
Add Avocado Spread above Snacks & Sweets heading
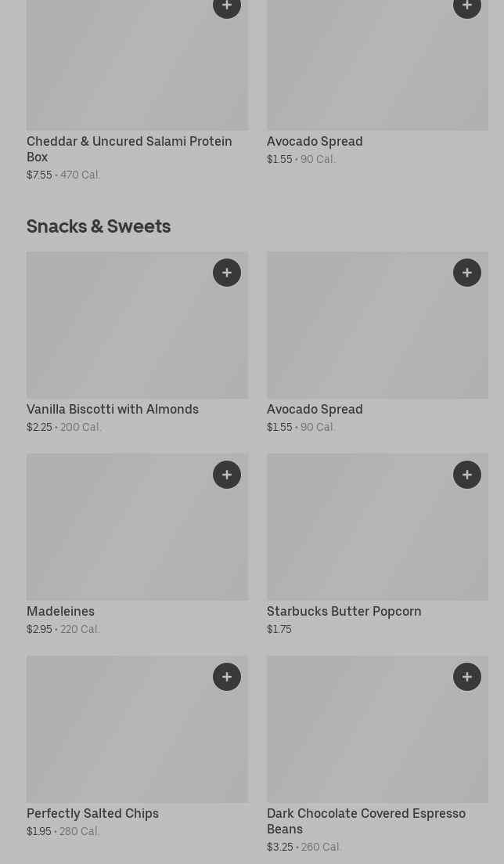pos(467,7)
